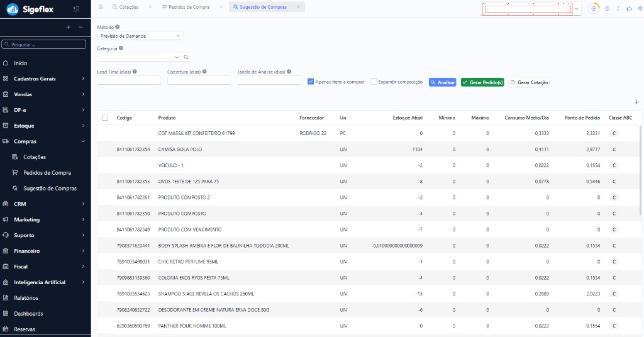Click the Dashboards icon in the sidebar
The height and width of the screenshot is (337, 644).
coord(6,313)
